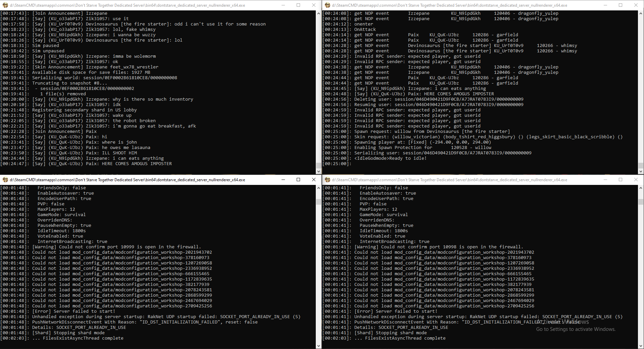Select "[Error] Server failed to start!" at 00:01:48
The height and width of the screenshot is (349, 644).
(58, 311)
